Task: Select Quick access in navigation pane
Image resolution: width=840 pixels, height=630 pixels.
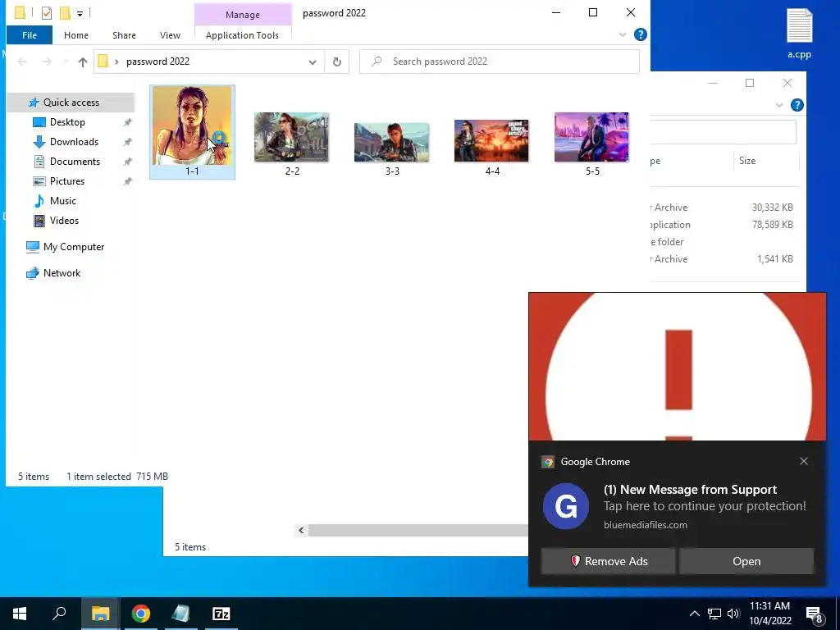Action: (x=71, y=103)
